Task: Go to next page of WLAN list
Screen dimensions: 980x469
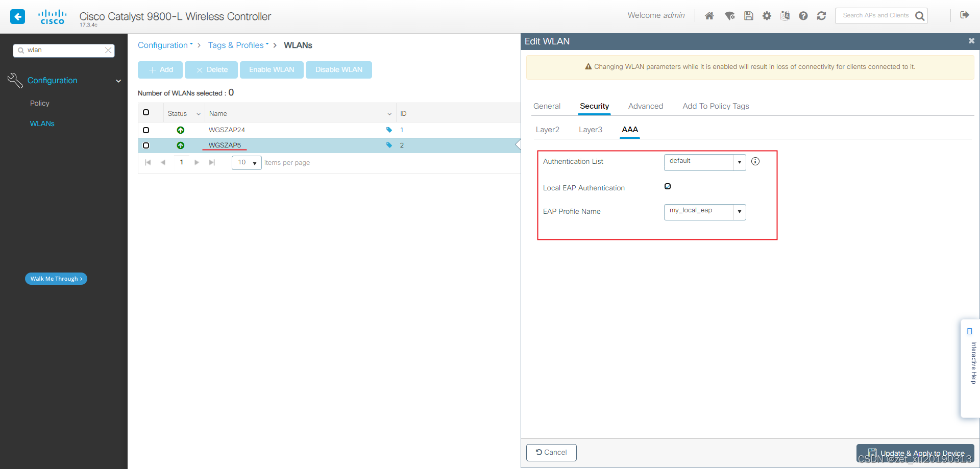Action: (197, 162)
